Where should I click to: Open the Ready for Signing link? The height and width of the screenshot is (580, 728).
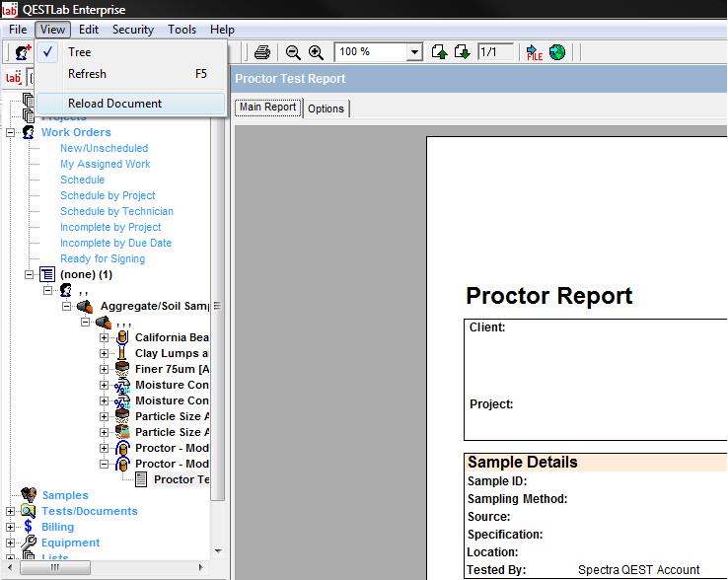click(x=103, y=258)
